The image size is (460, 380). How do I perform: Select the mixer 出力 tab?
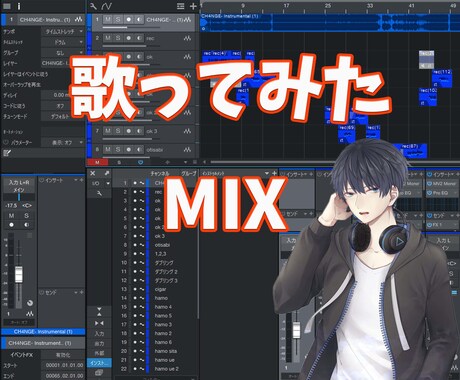(99, 343)
